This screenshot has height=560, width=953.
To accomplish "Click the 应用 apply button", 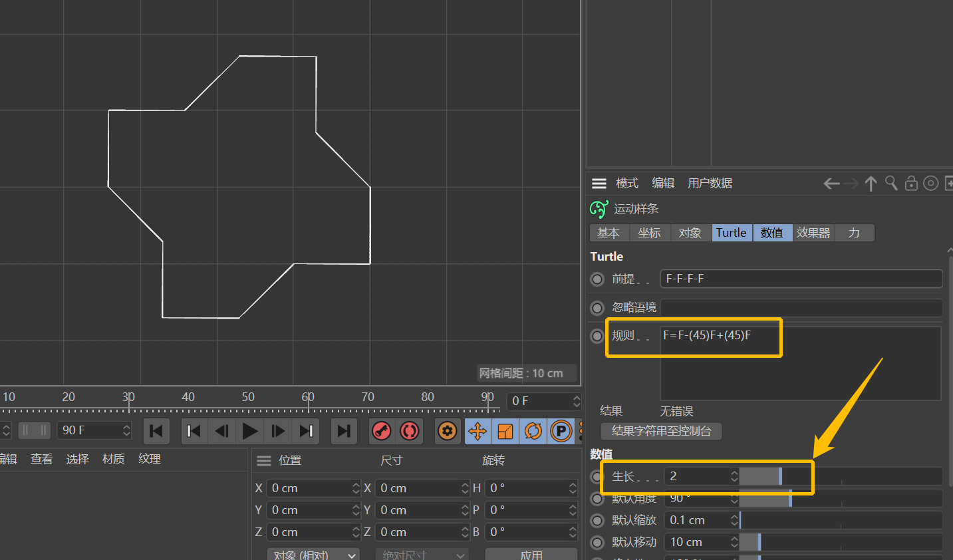I will 531,554.
